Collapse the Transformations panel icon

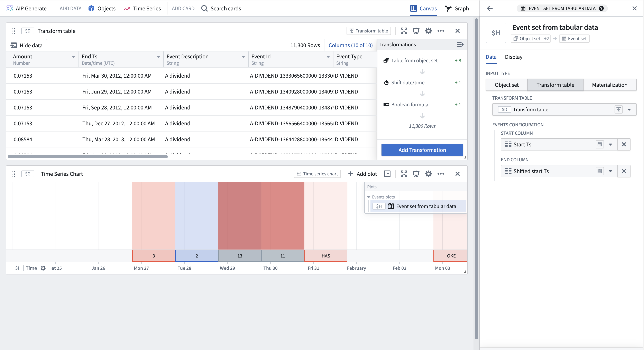tap(460, 45)
